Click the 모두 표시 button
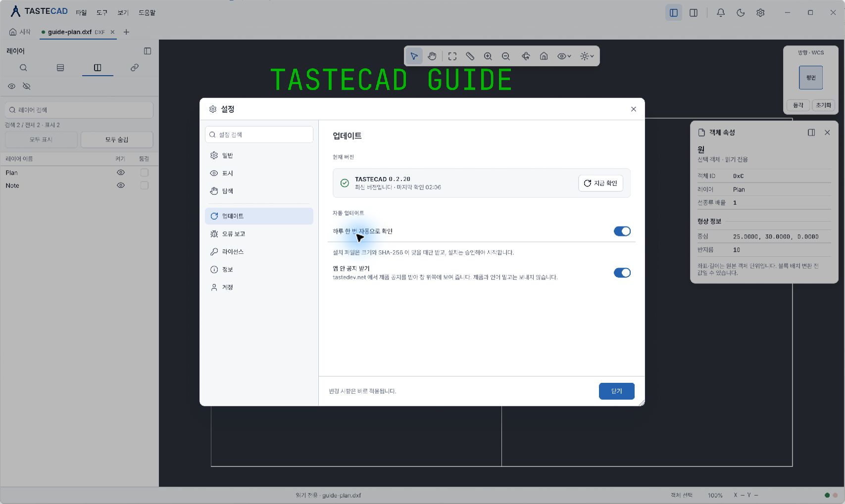Screen dimensions: 845x504 point(41,139)
